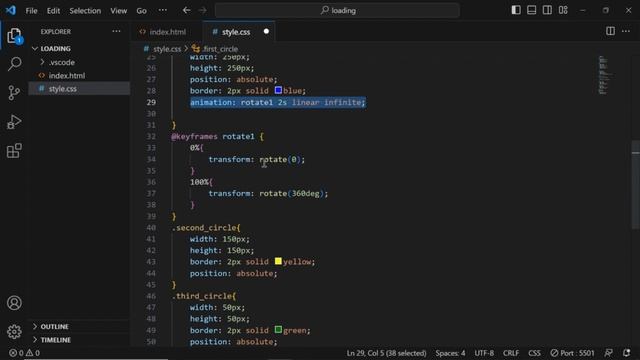Click the loading search command center
Image resolution: width=640 pixels, height=360 pixels.
pos(338,10)
